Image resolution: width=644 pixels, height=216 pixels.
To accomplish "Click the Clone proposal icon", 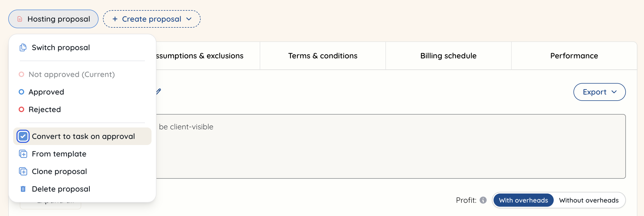I will pos(23,171).
